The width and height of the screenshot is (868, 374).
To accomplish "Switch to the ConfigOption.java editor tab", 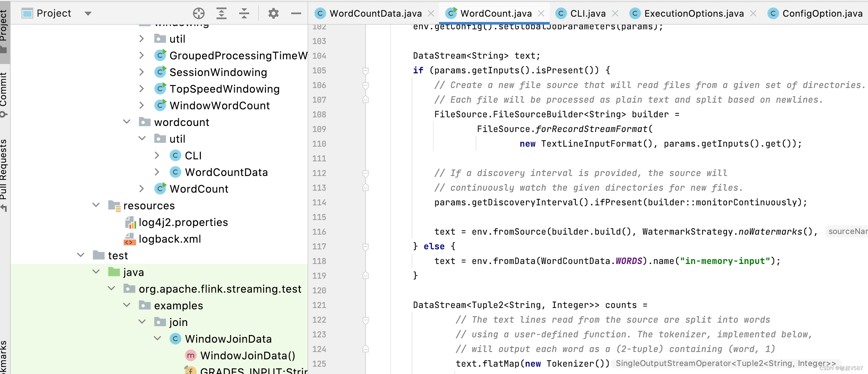I will (815, 13).
